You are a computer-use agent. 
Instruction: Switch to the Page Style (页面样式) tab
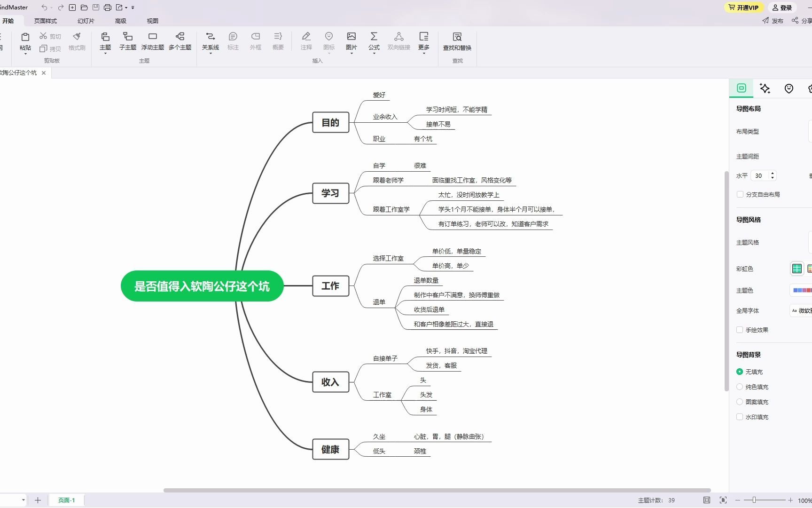(x=45, y=21)
